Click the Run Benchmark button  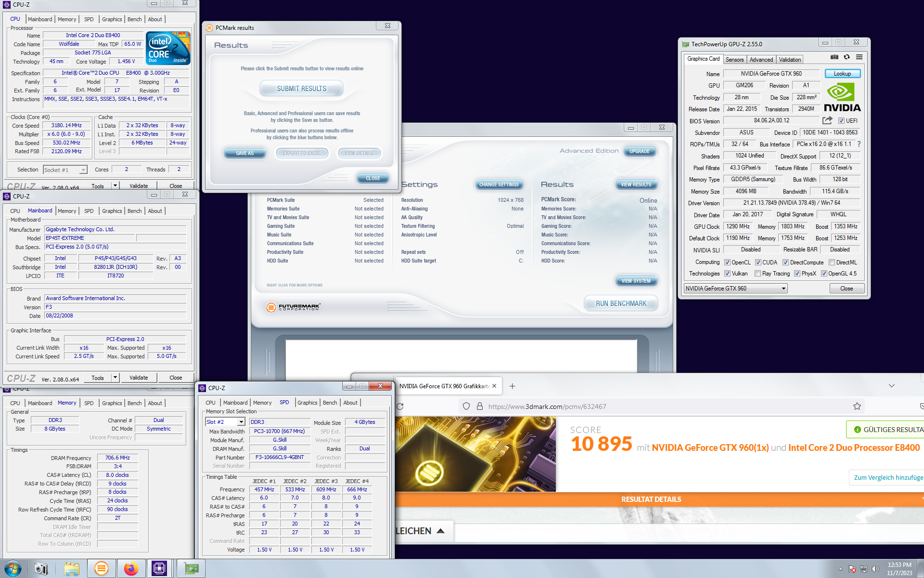click(621, 303)
